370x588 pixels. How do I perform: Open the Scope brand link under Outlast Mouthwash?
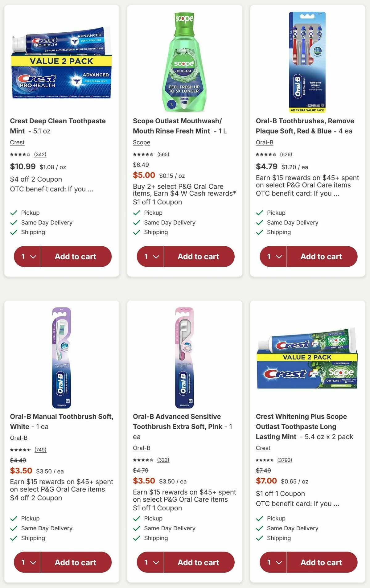click(x=142, y=142)
